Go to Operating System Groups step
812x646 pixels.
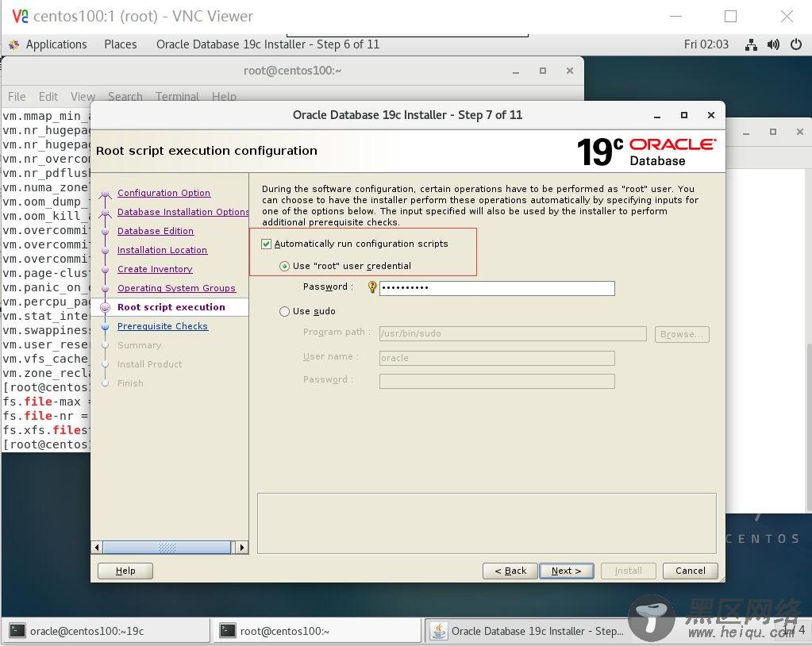click(176, 288)
